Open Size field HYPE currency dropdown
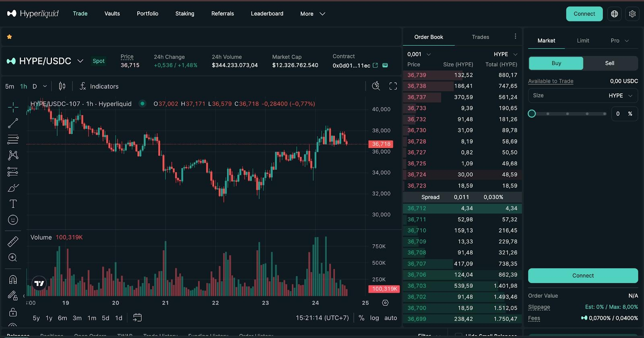Image resolution: width=644 pixels, height=338 pixels. click(620, 95)
